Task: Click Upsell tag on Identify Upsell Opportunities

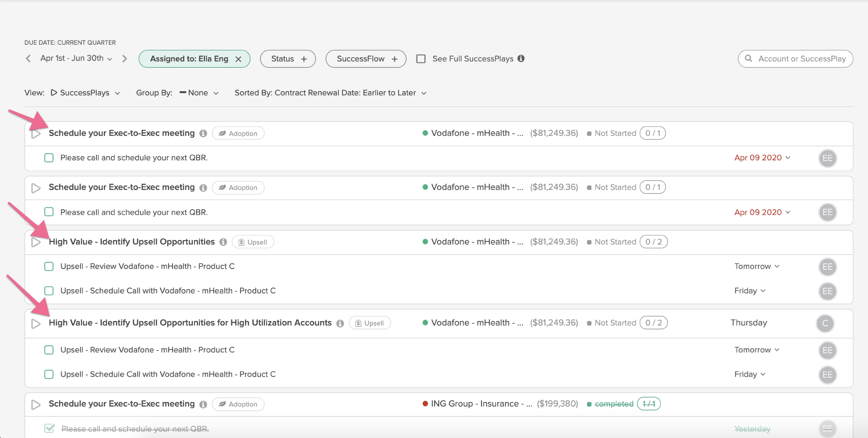Action: point(253,242)
